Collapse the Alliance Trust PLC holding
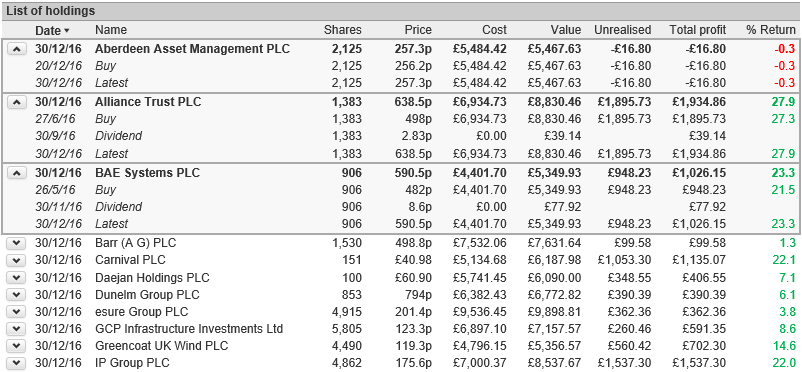Viewport: 802px width, 372px height. pos(17,102)
